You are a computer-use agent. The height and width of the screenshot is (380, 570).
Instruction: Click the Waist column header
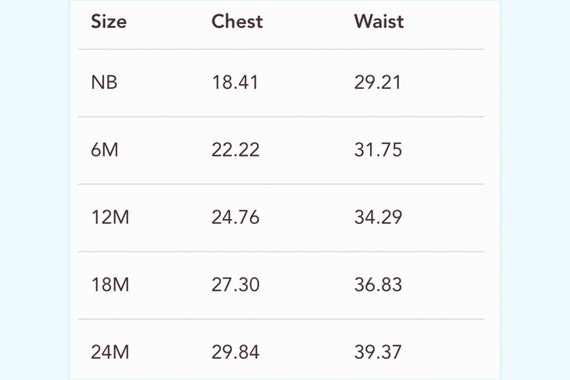(x=379, y=21)
